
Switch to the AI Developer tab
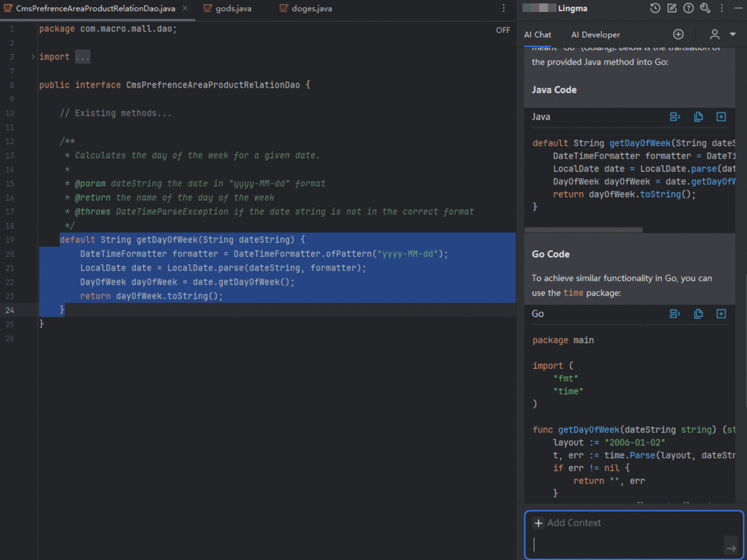(595, 35)
